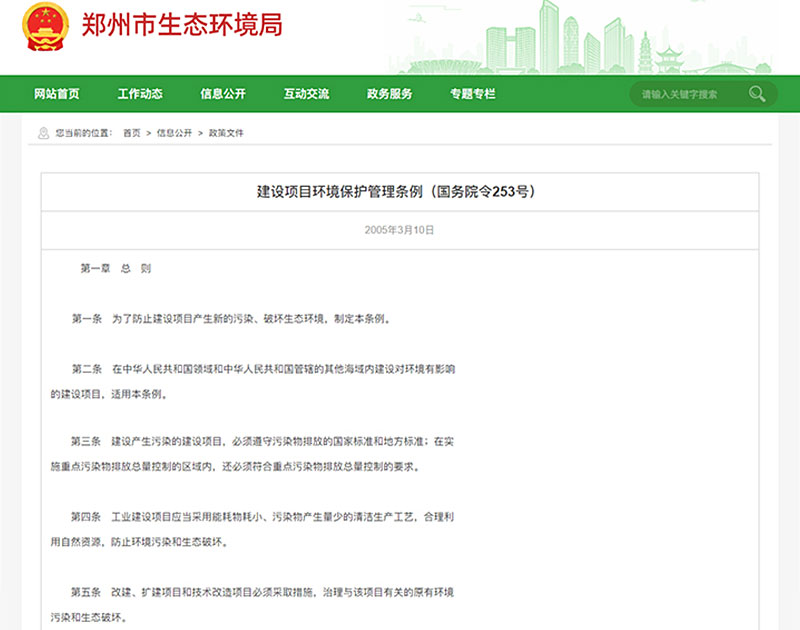The width and height of the screenshot is (800, 630).
Task: Click the 郑州市生态环境局 site title
Action: pos(181,25)
